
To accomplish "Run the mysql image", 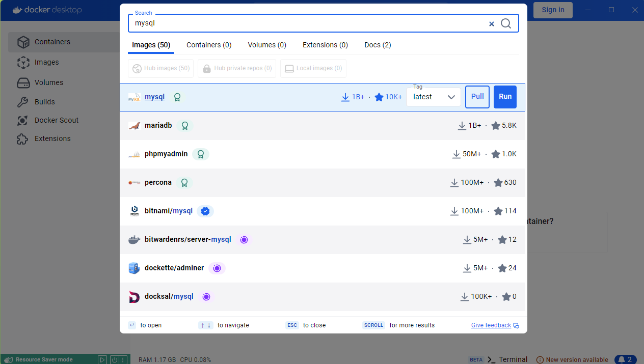I will point(505,97).
